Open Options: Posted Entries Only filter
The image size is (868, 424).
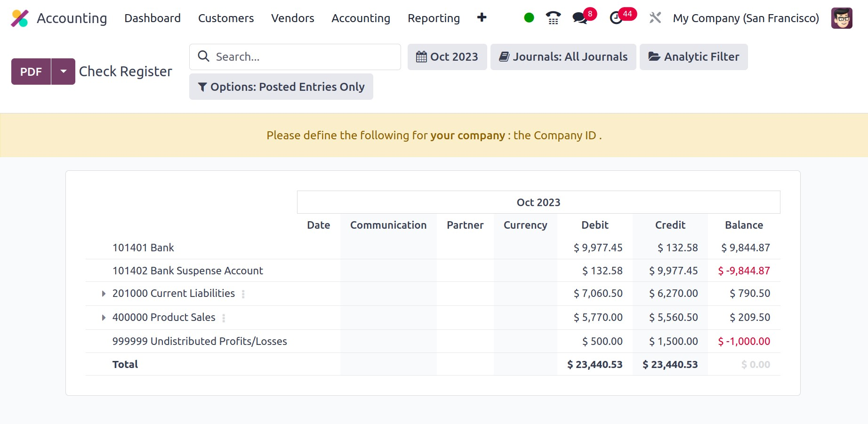pos(281,87)
